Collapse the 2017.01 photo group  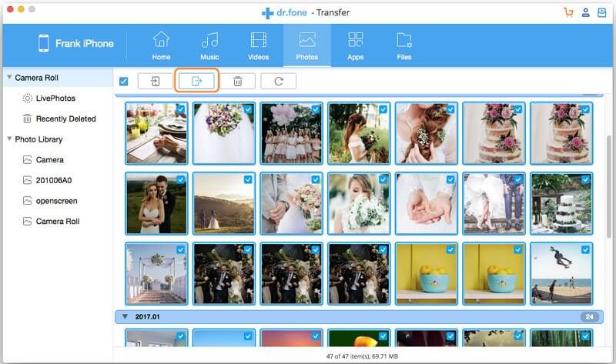point(125,316)
